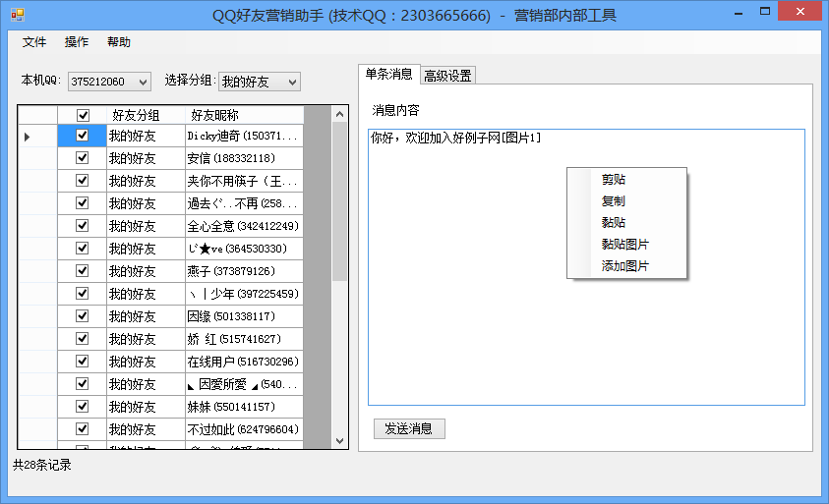Maximize the QQ好友营销助手 window
The image size is (829, 504).
[764, 12]
